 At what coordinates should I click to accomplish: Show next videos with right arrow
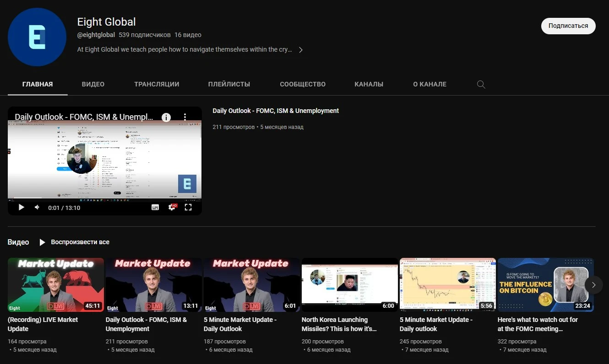tap(593, 285)
